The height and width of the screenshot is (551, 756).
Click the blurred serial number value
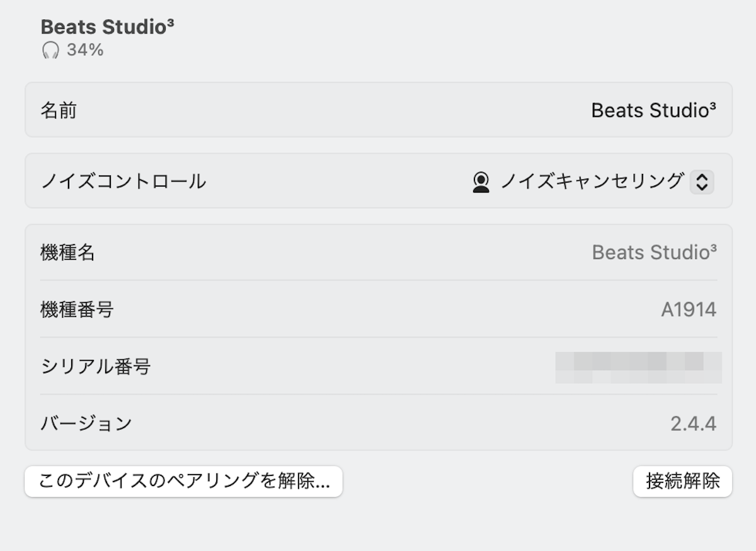pyautogui.click(x=638, y=368)
